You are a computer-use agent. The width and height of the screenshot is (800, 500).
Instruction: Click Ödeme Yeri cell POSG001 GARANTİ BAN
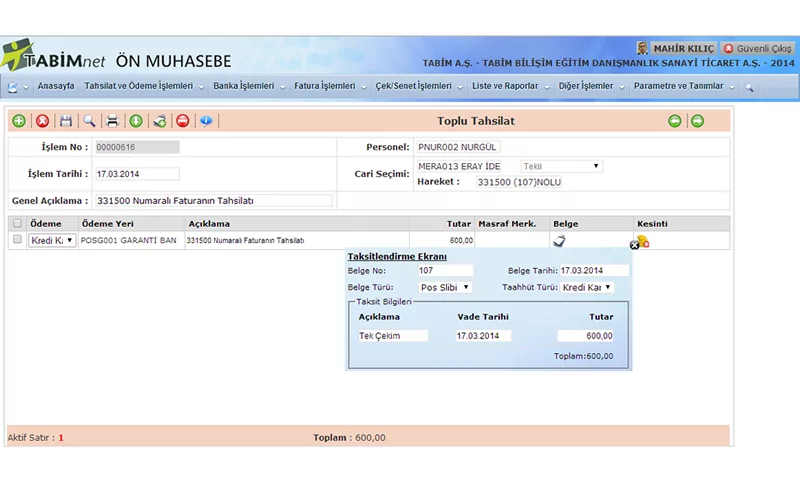click(x=131, y=240)
